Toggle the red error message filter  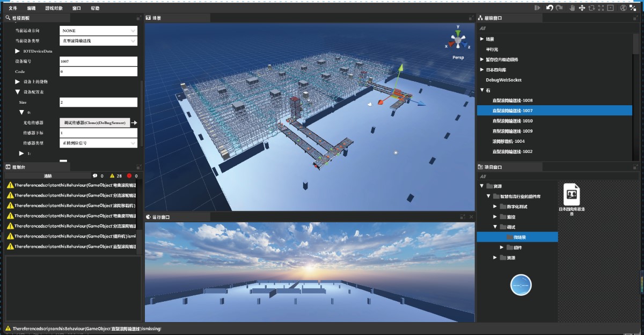point(132,176)
